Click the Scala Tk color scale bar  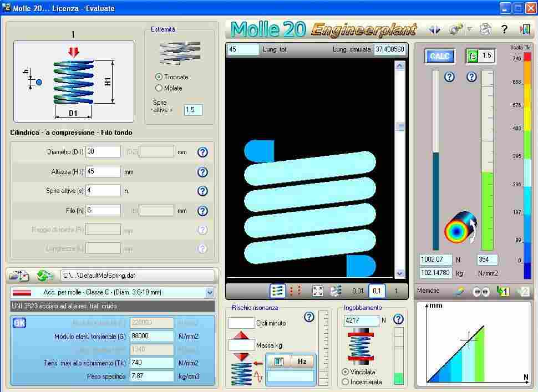point(527,165)
